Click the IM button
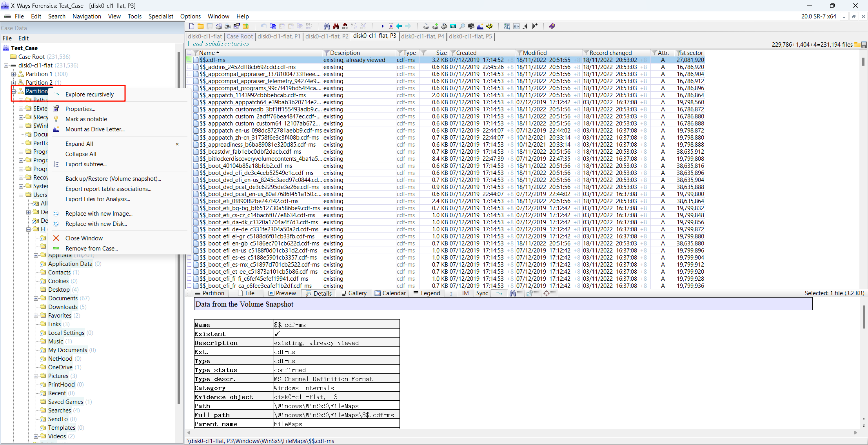This screenshot has height=445, width=868. pyautogui.click(x=465, y=293)
